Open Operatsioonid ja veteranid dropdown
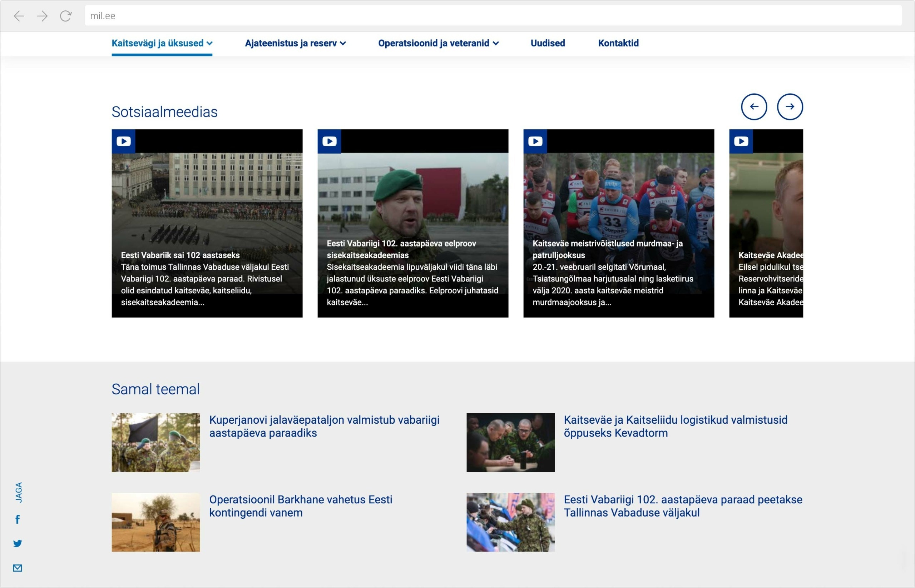 coord(438,43)
